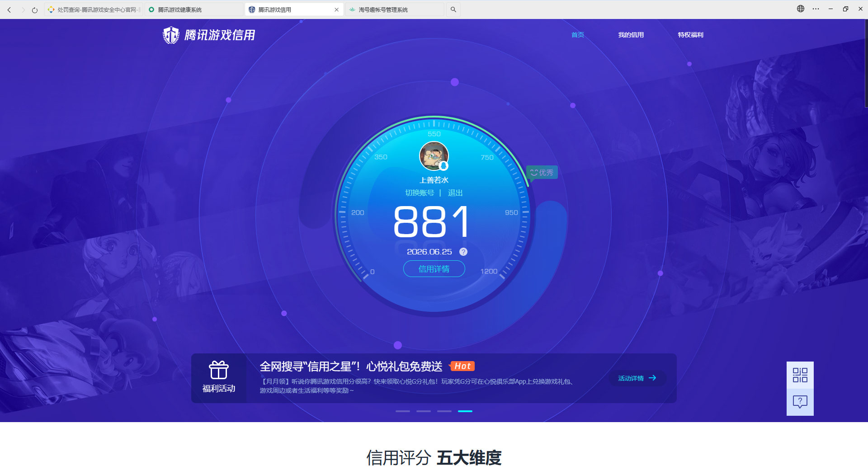Click the 优秀 rating badge
The width and height of the screenshot is (868, 470).
point(542,172)
